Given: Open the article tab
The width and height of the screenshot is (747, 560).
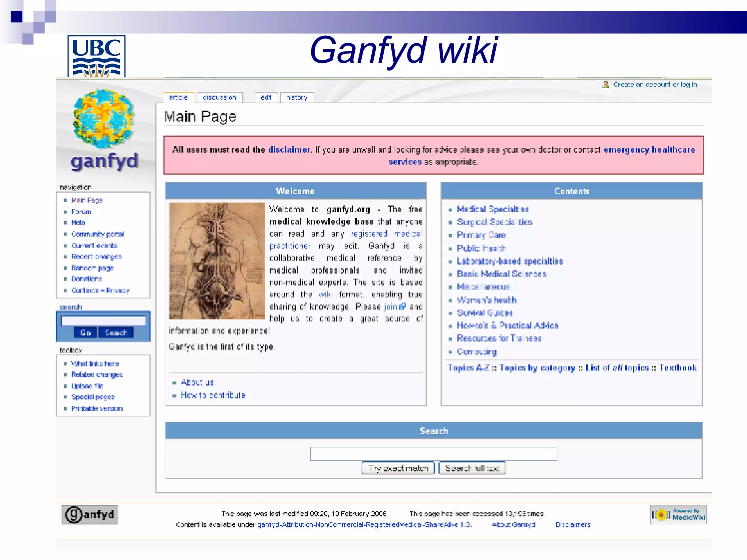Looking at the screenshot, I should coord(178,98).
